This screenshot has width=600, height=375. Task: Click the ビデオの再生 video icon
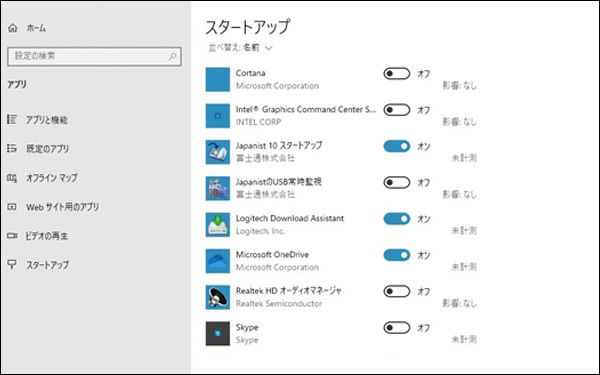pos(12,236)
